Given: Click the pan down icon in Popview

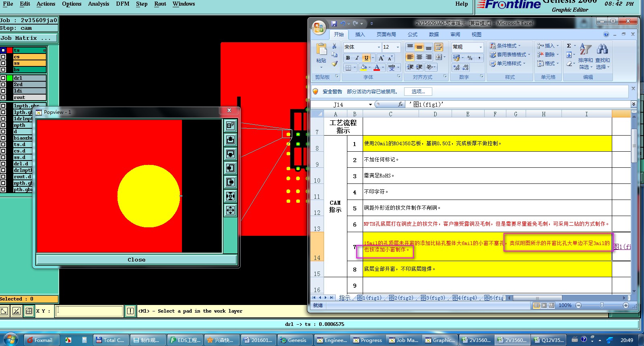Looking at the screenshot, I should tap(230, 154).
